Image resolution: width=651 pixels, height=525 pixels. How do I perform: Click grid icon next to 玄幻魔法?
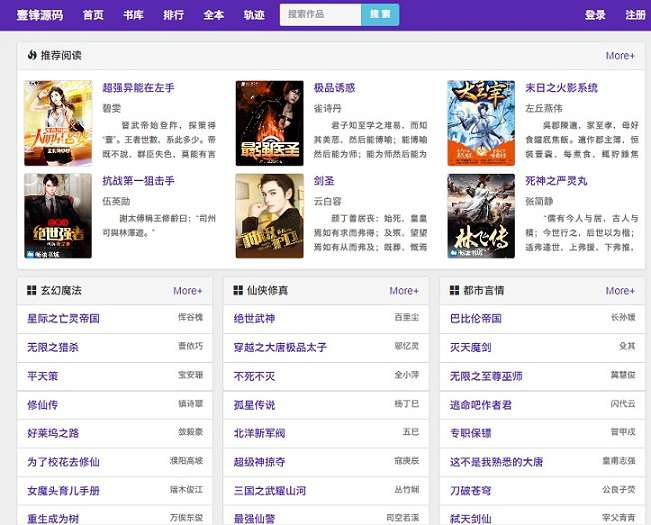pyautogui.click(x=32, y=290)
